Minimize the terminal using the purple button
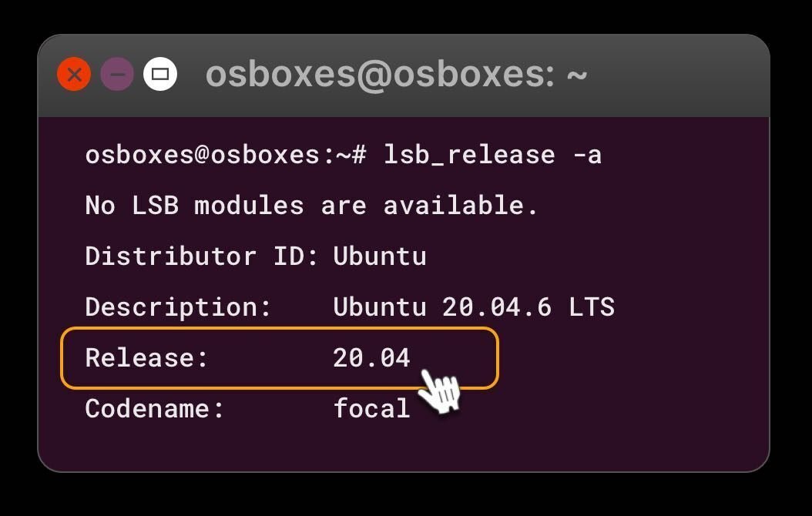 (x=117, y=75)
